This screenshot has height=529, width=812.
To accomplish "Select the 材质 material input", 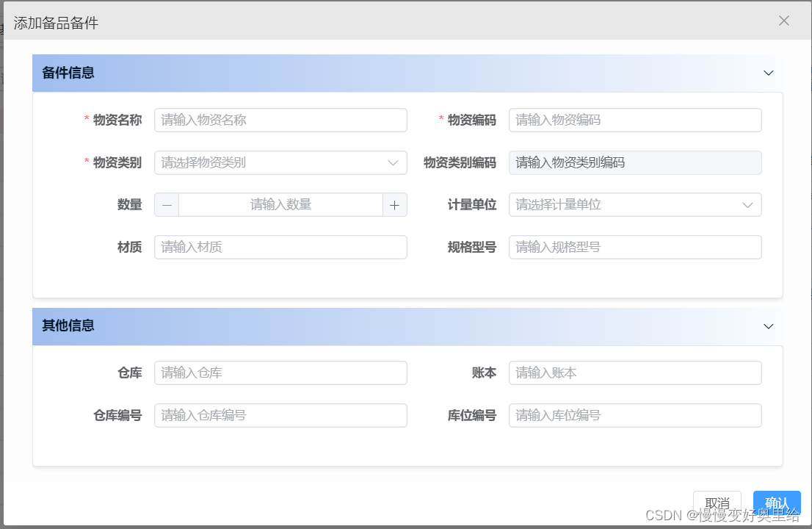I will [x=280, y=247].
